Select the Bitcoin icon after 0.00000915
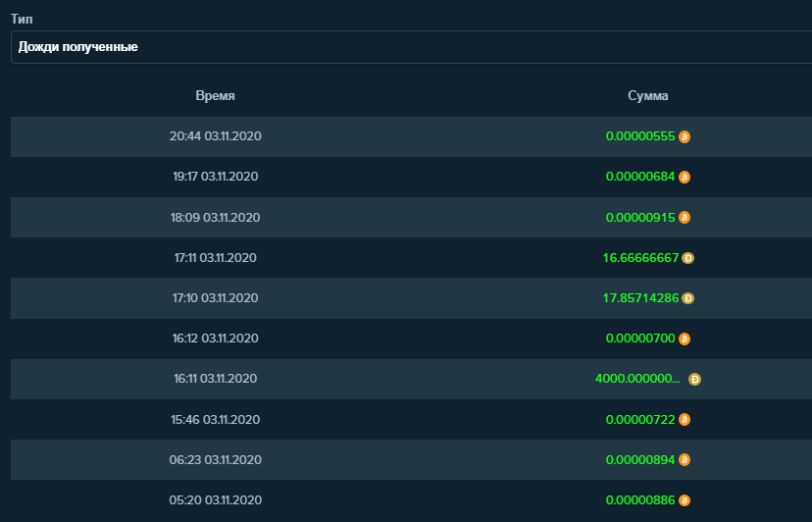The width and height of the screenshot is (812, 522). [x=685, y=218]
